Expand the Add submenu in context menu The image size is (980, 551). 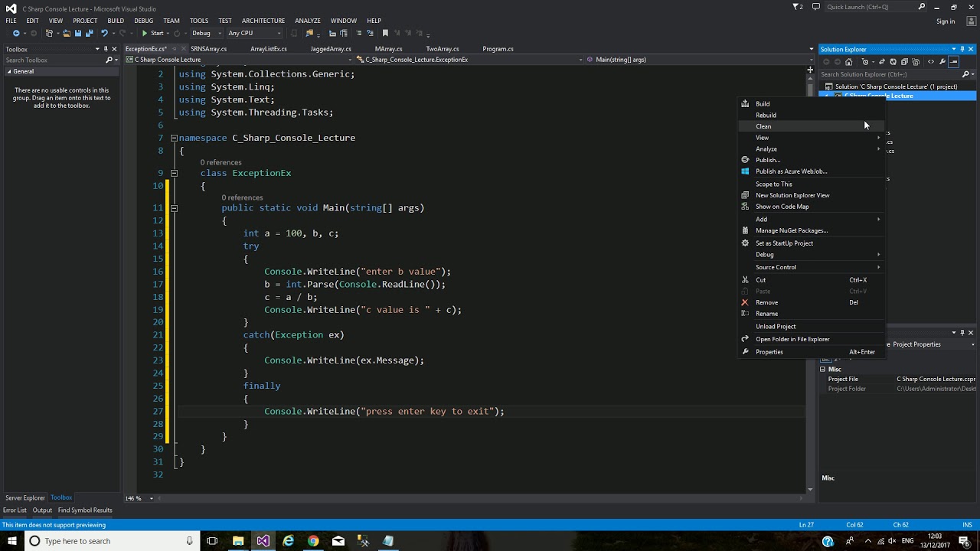pos(812,219)
